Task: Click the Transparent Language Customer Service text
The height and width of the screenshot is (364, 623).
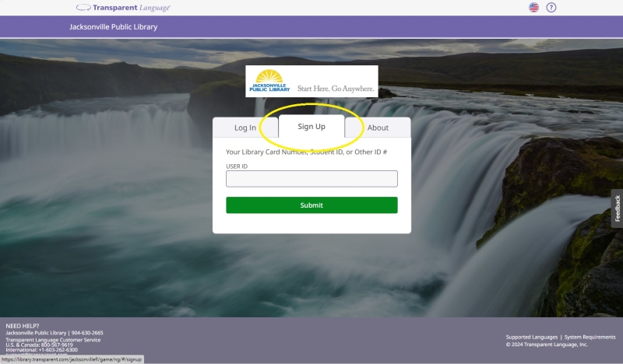Action: (x=53, y=340)
